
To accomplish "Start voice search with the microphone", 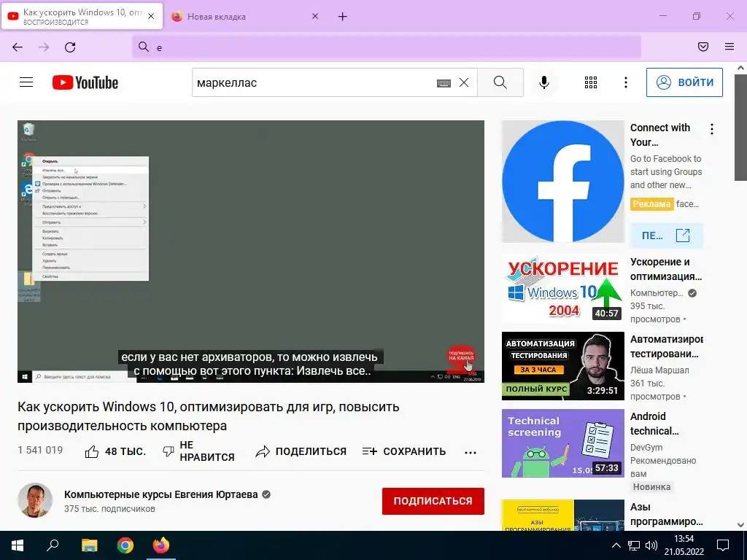I will click(x=544, y=82).
